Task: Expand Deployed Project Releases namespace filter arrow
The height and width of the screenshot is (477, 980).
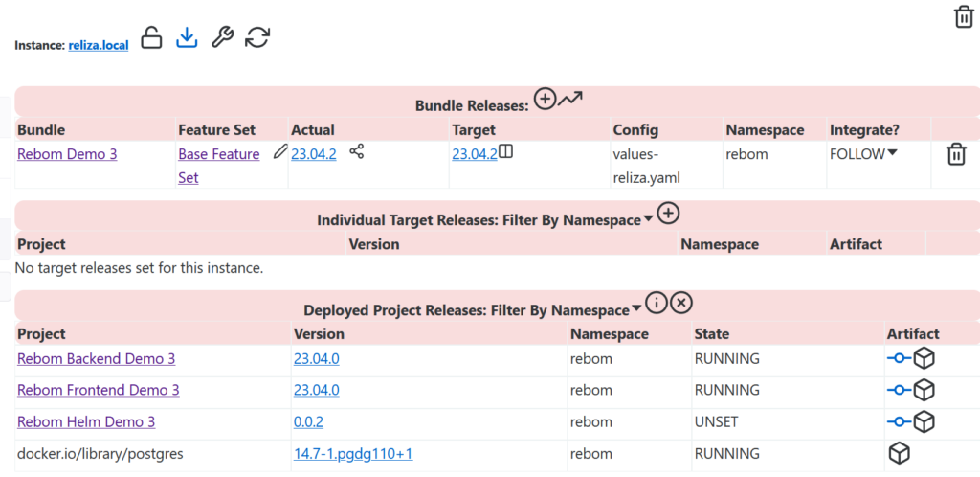Action: (x=636, y=308)
